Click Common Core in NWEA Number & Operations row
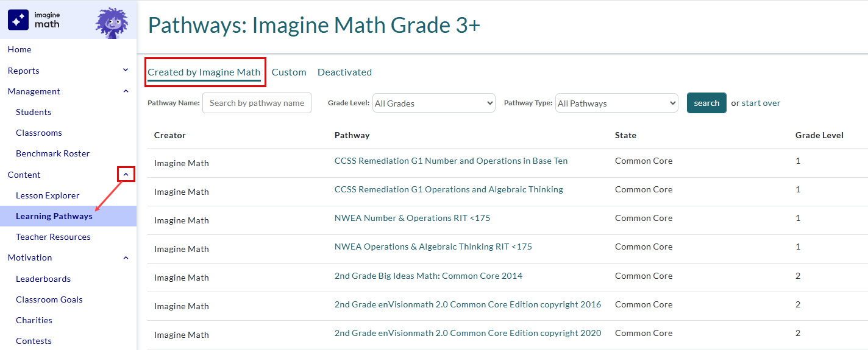Viewport: 868px width, 350px height. click(x=644, y=218)
